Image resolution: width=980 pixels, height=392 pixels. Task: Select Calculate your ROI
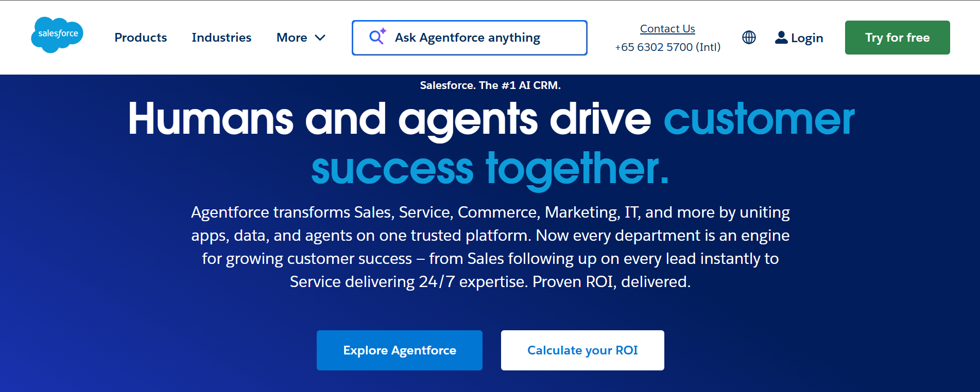(582, 350)
